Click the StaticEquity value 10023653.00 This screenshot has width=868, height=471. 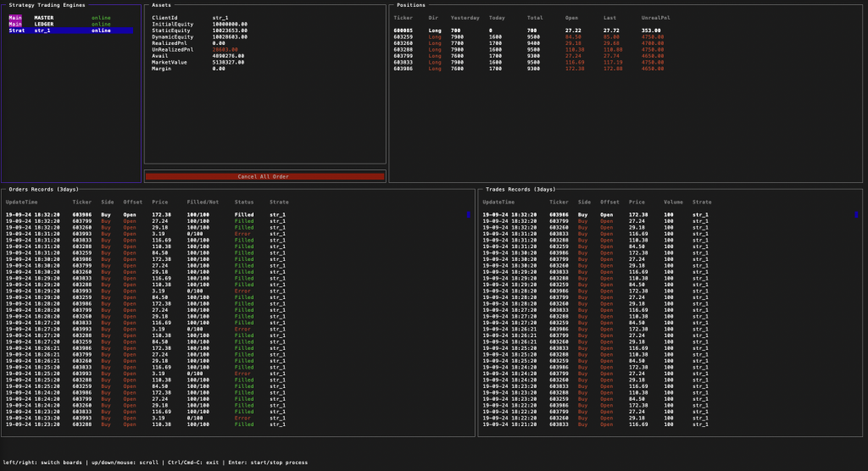[230, 30]
